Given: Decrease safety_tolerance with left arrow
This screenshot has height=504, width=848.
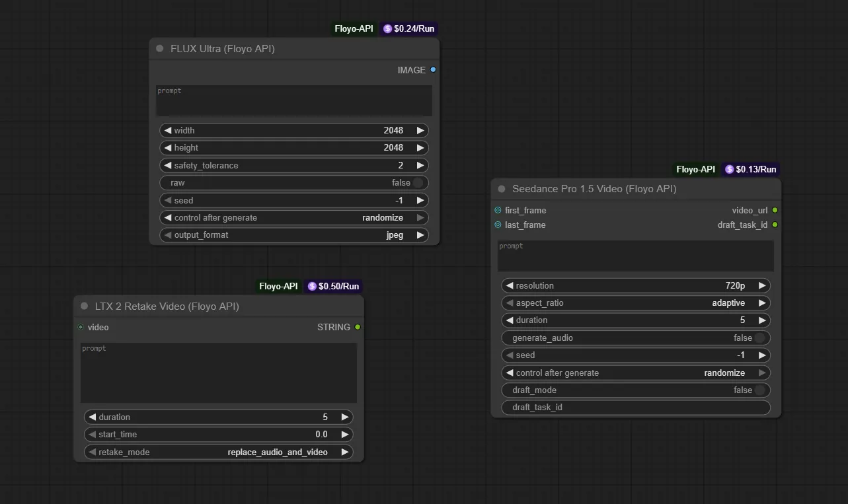Looking at the screenshot, I should coord(168,165).
